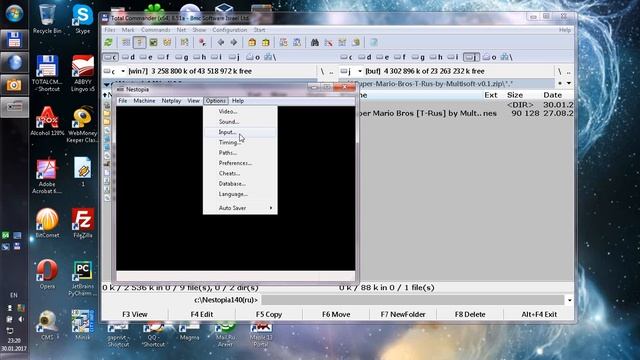This screenshot has height=360, width=640.
Task: Click F3 View button
Action: 135,314
